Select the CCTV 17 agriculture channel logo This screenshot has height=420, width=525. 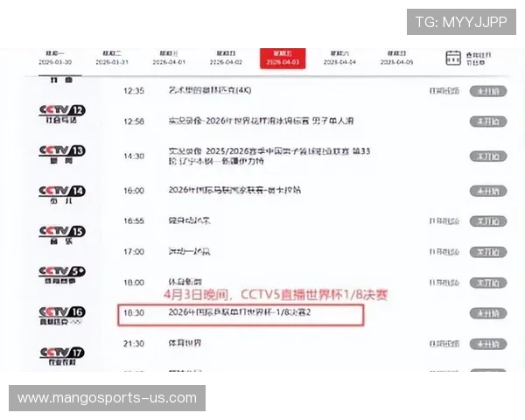point(62,356)
